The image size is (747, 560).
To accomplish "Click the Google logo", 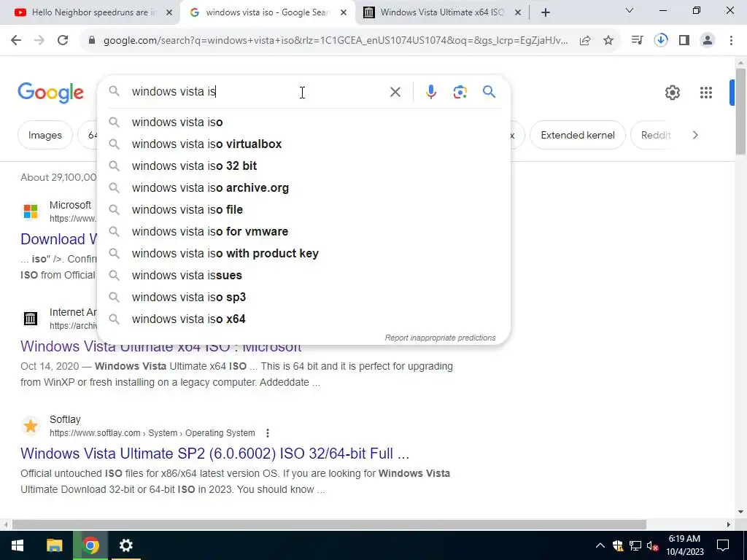I will pos(50,93).
